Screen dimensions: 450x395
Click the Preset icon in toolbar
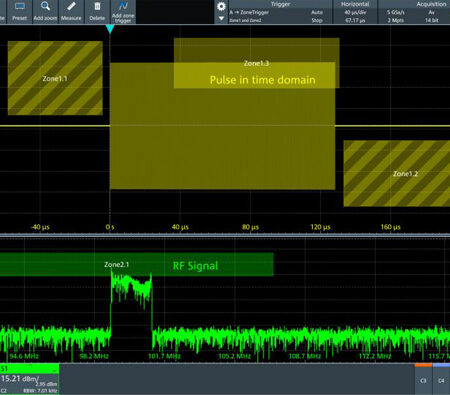[19, 11]
